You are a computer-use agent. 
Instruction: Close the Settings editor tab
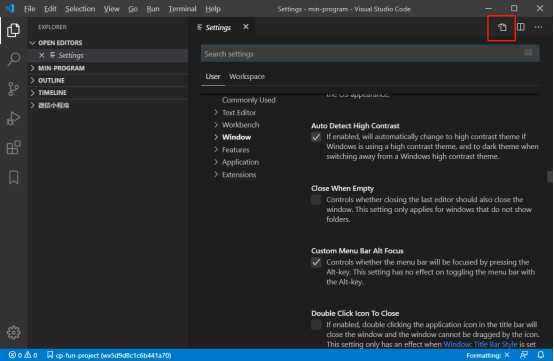246,27
